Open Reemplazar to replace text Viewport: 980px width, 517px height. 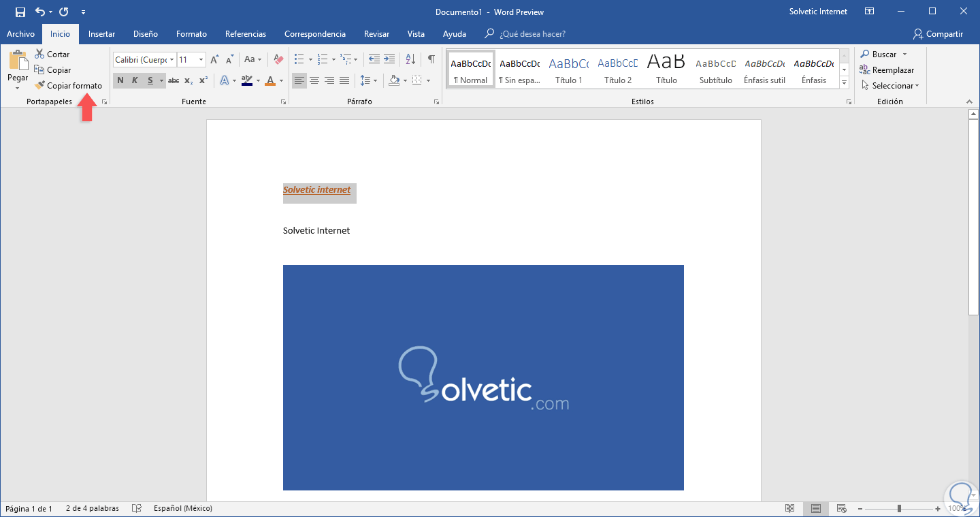(x=887, y=70)
